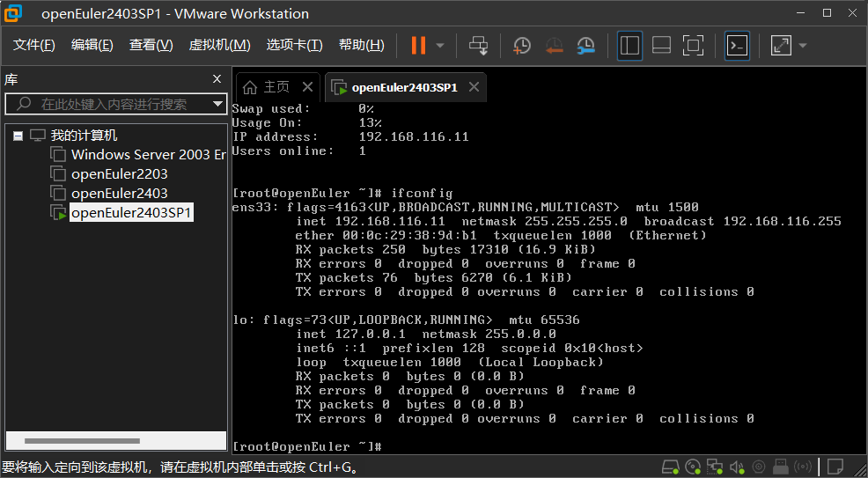
Task: Click the IP address 192.168.116.11 line
Action: pos(350,136)
